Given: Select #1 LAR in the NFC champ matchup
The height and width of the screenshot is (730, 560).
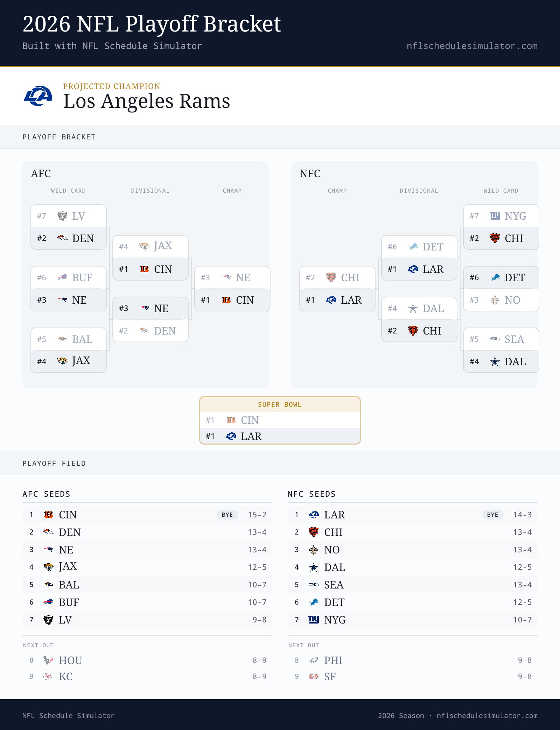Looking at the screenshot, I should click(x=337, y=300).
